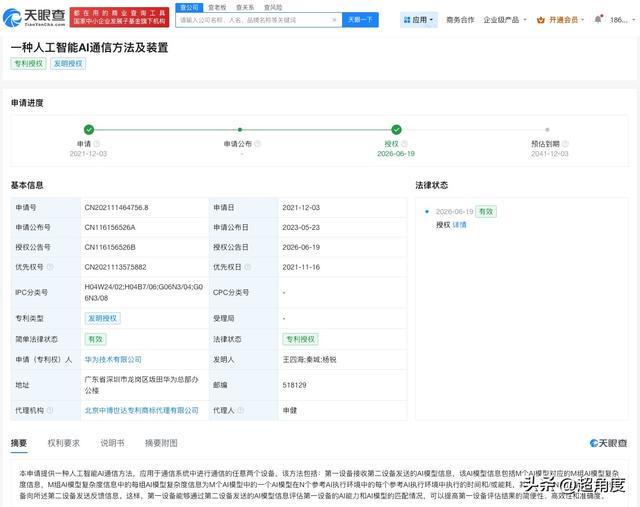Click the 天眼一下 search button
Image resolution: width=640 pixels, height=507 pixels.
(x=360, y=20)
